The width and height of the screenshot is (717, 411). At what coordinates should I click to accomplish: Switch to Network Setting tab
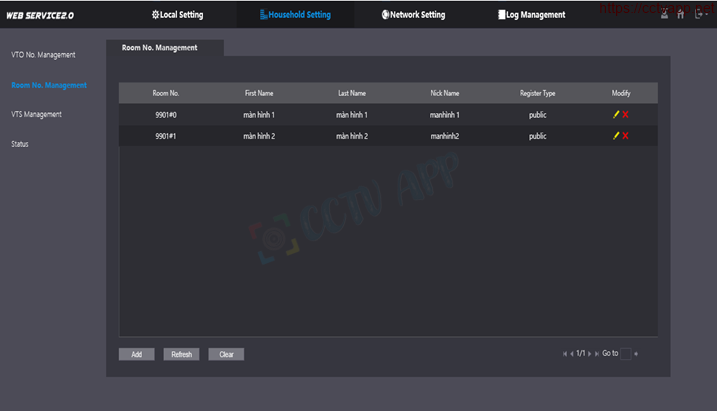(413, 15)
